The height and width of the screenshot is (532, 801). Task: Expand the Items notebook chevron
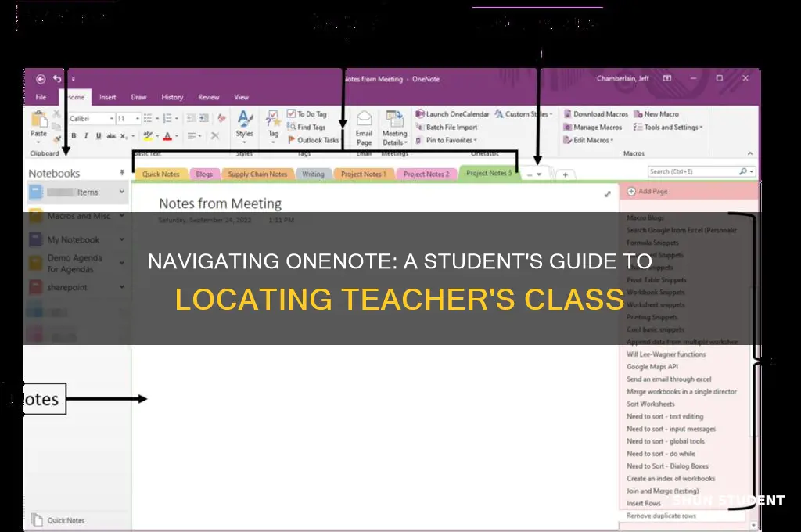click(122, 192)
